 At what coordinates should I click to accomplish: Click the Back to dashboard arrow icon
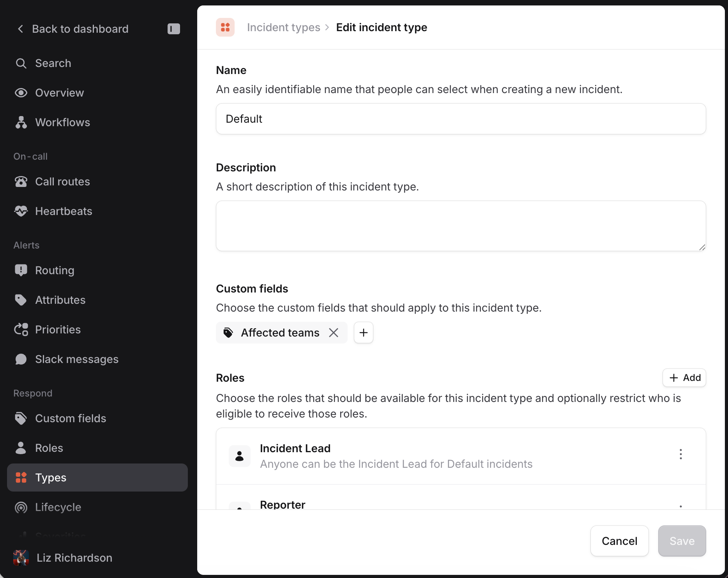click(x=21, y=29)
